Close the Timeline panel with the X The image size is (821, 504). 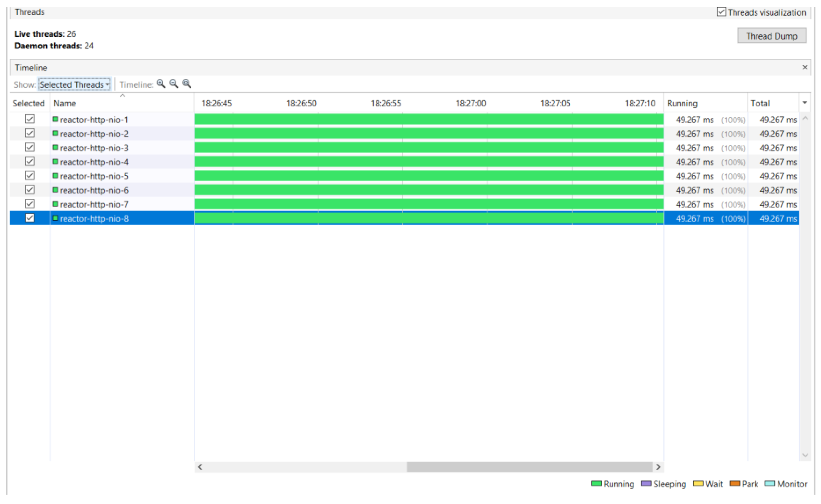pos(805,67)
